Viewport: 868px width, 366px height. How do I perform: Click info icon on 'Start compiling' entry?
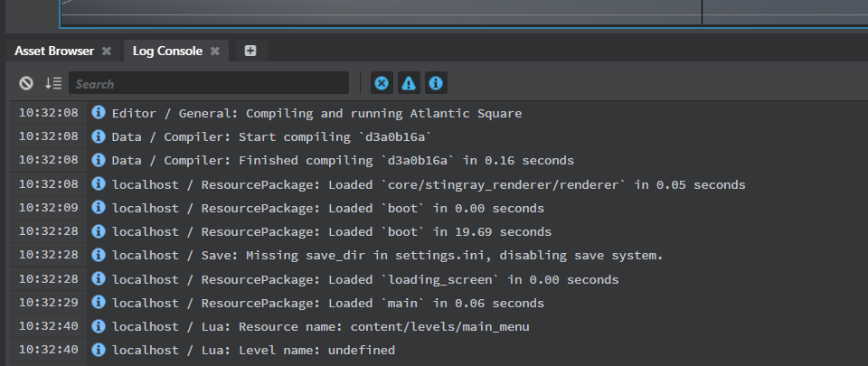click(99, 136)
